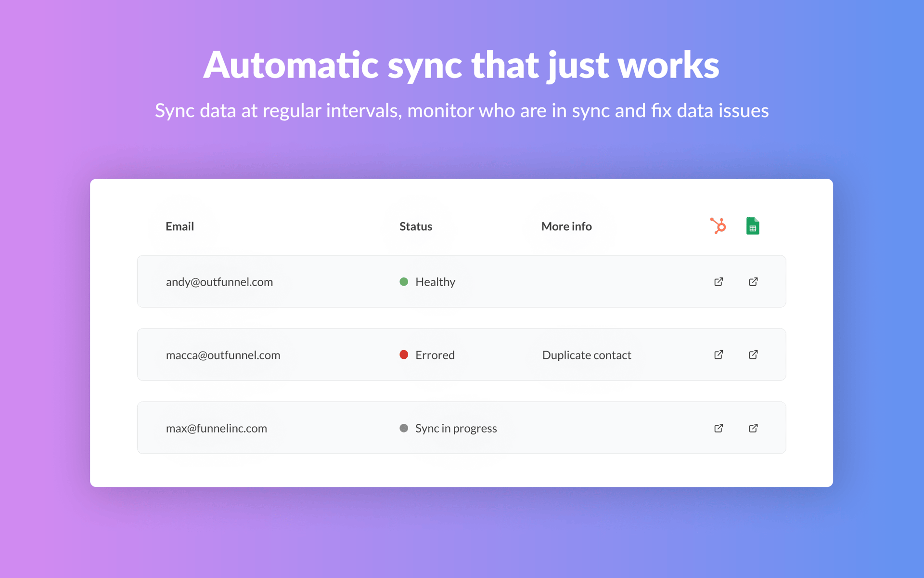Click the Sync in progress status label
This screenshot has height=578, width=924.
coord(456,428)
